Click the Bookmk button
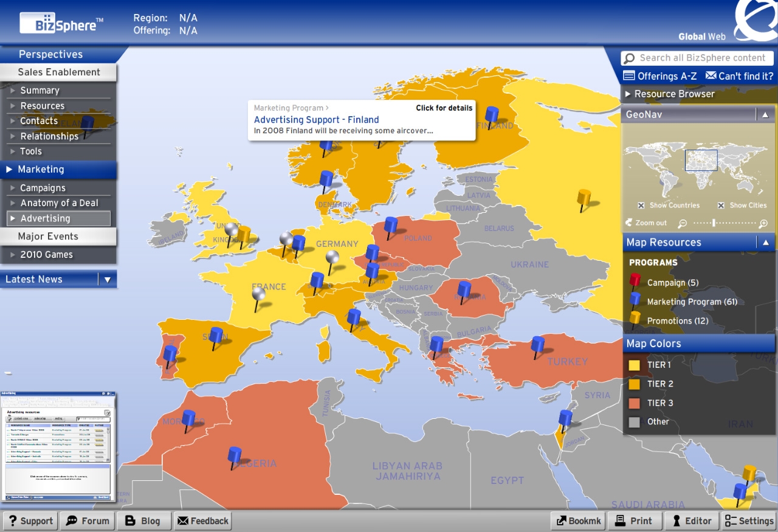The image size is (778, 532). click(577, 521)
